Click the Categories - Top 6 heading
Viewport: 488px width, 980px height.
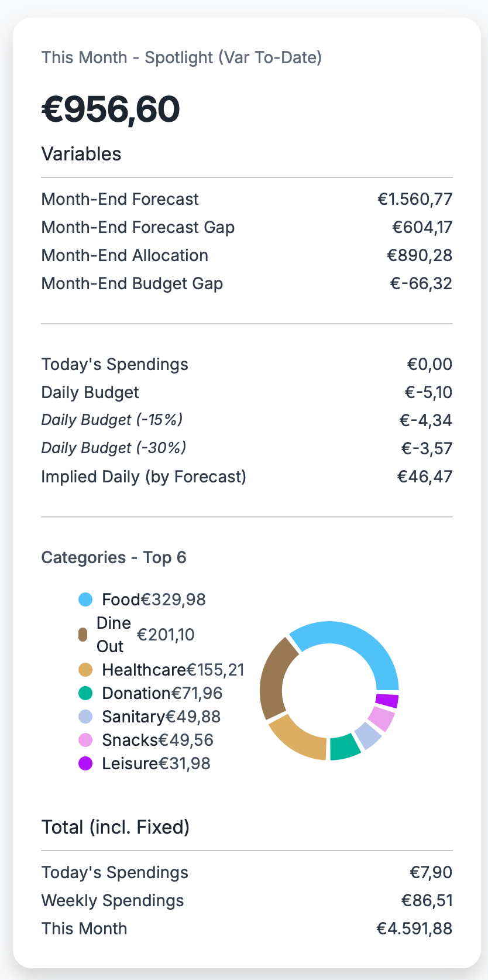click(114, 557)
